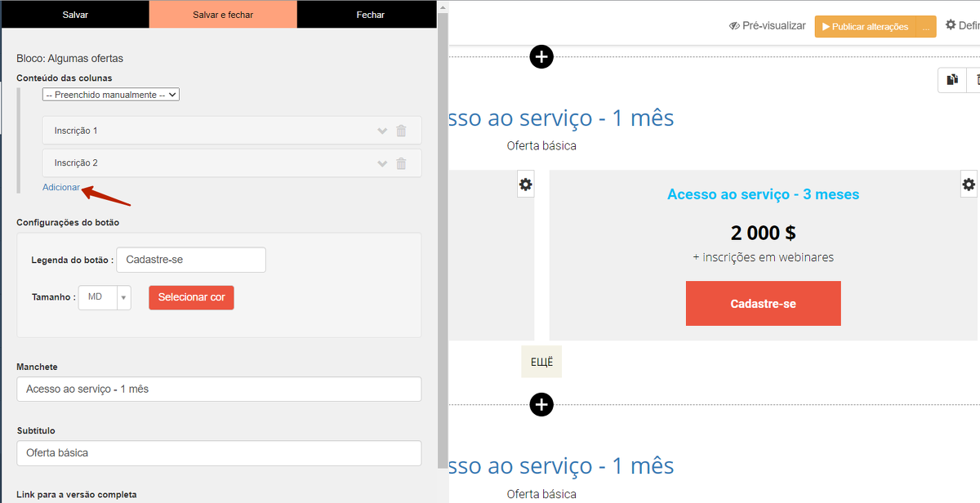The width and height of the screenshot is (980, 503).
Task: Open the ellipsis menu beside Publicar alterações
Action: coord(926,27)
